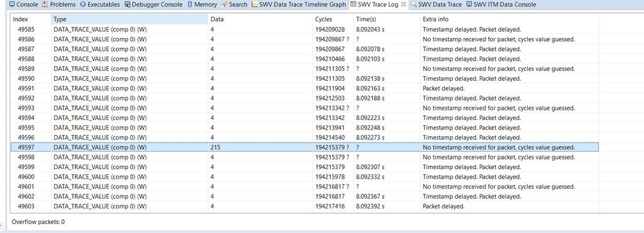
Task: Select trace row with index 49593
Action: (304, 108)
